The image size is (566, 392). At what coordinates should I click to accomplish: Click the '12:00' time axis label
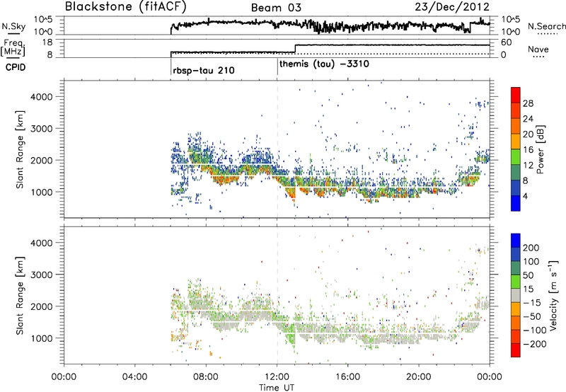click(277, 377)
